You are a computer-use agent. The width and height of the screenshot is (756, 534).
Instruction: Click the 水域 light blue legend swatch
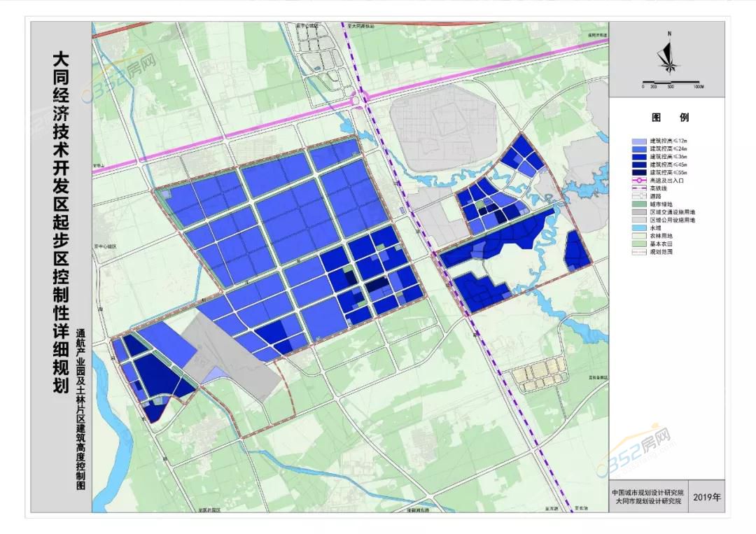tap(639, 227)
